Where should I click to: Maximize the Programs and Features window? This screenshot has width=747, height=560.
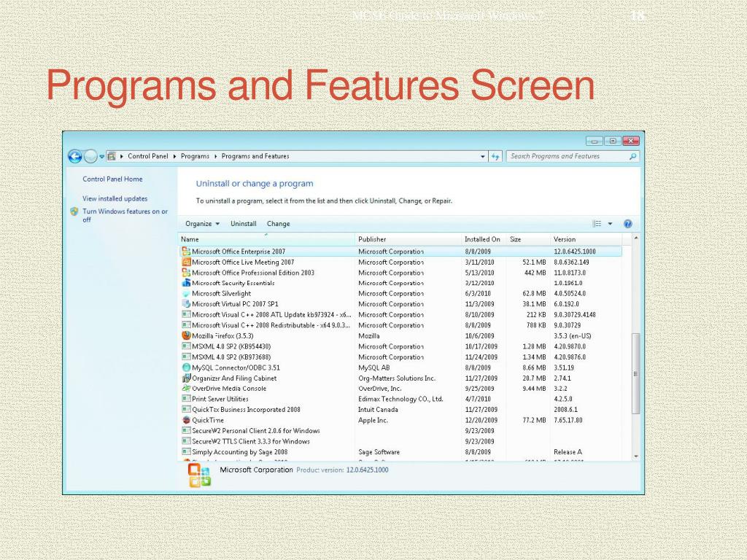pos(613,141)
